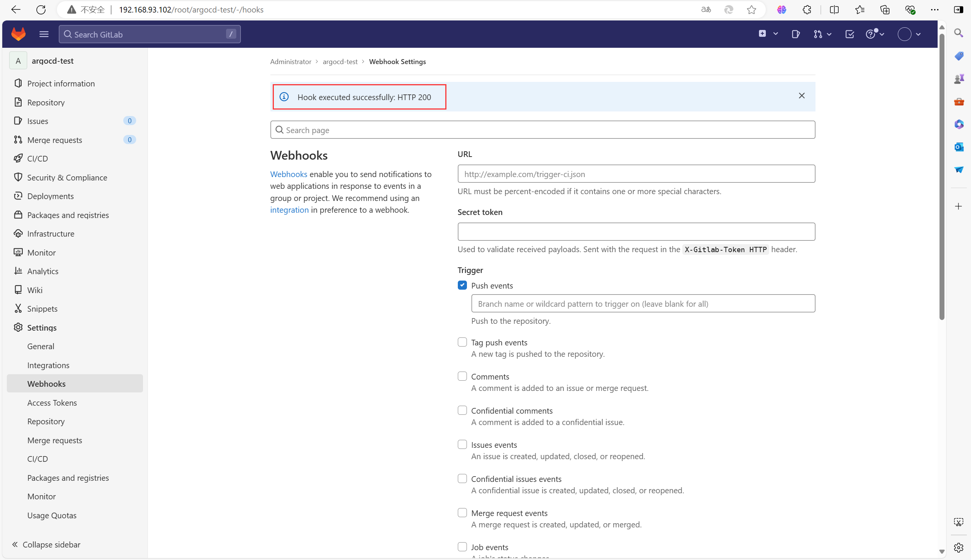Image resolution: width=971 pixels, height=560 pixels.
Task: Expand user profile dropdown chevron
Action: click(x=918, y=34)
